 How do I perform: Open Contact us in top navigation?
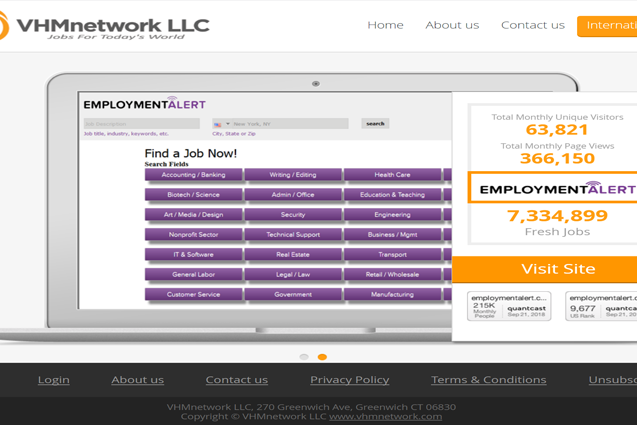pos(533,25)
